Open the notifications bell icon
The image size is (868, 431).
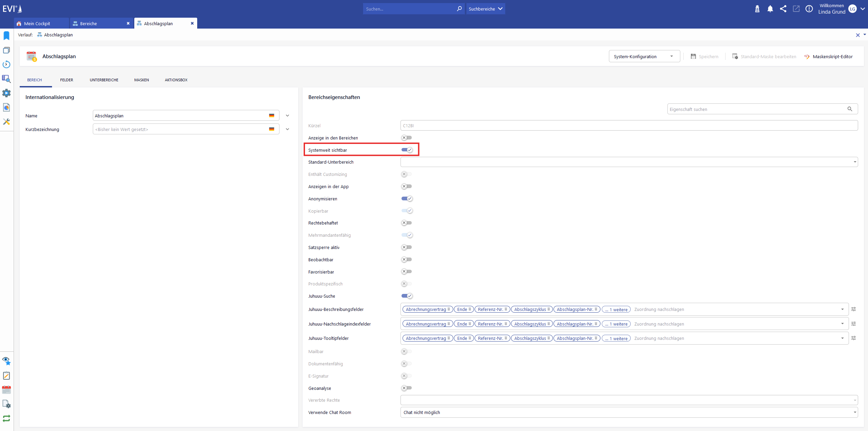770,9
